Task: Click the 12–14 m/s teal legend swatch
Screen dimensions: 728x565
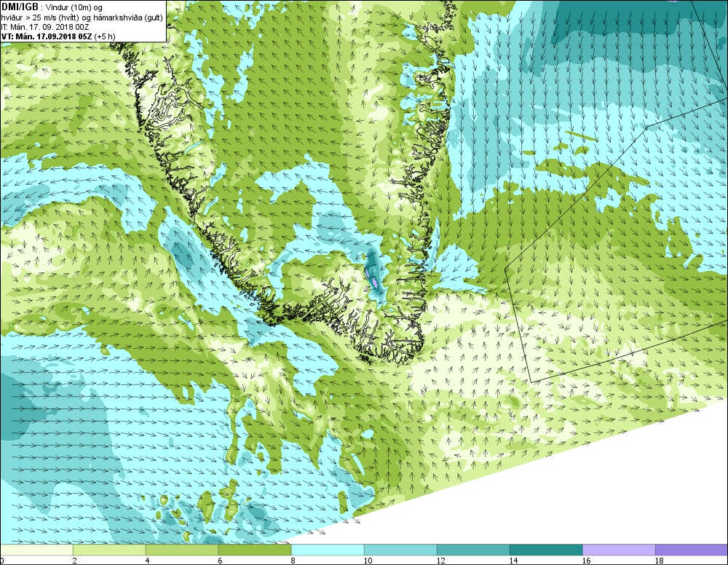Action: pos(473,550)
